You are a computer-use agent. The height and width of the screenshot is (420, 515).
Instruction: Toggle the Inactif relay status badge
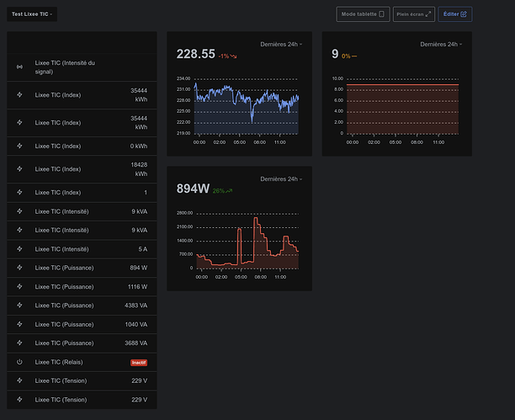coord(139,362)
